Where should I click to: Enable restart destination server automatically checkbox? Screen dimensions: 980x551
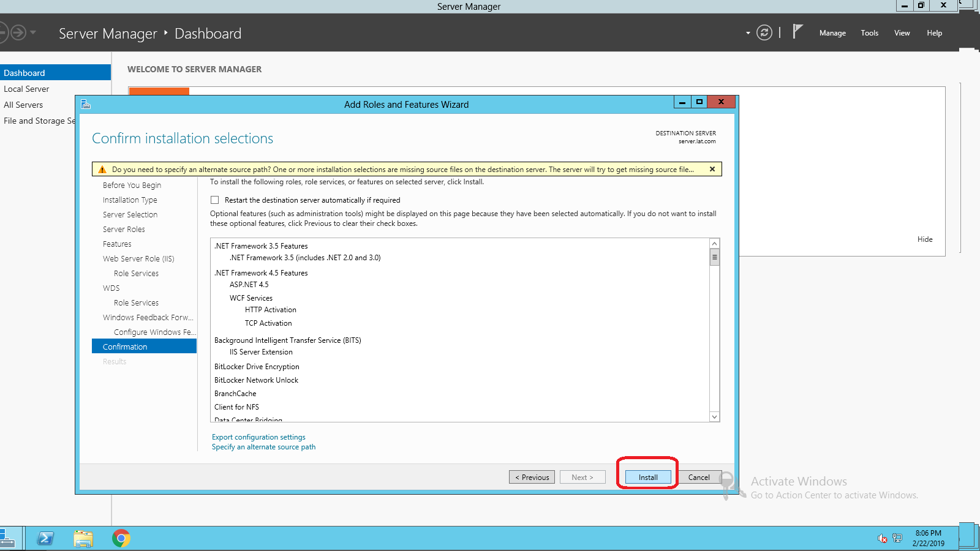coord(215,200)
